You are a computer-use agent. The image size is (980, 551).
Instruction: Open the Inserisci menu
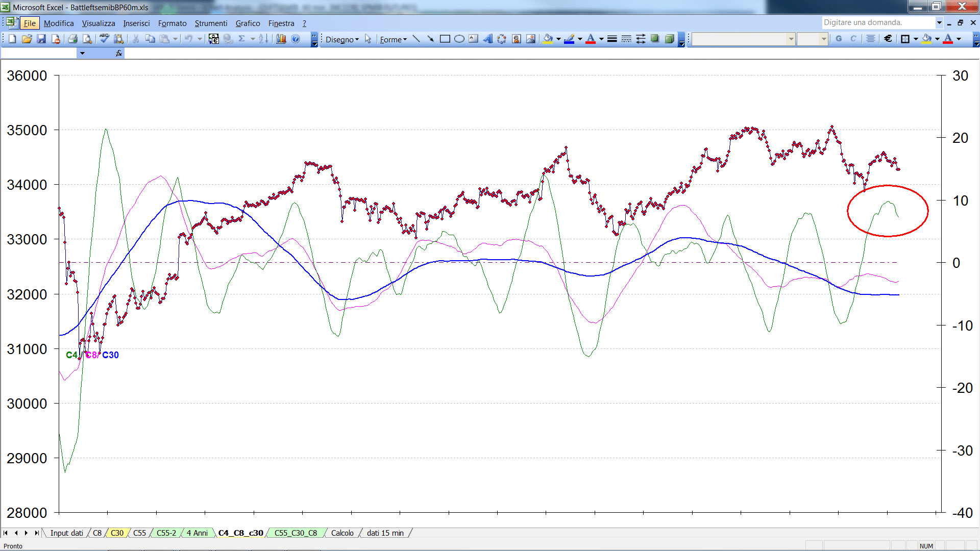point(136,23)
